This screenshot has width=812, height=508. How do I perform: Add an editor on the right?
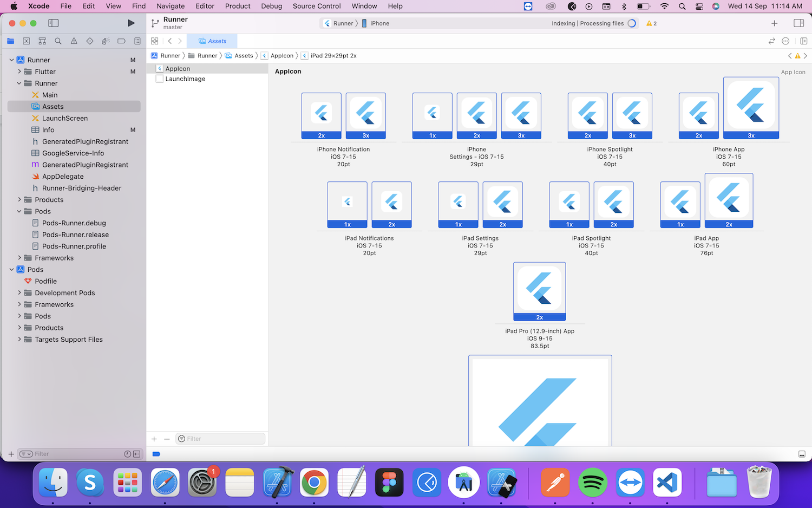click(x=803, y=41)
